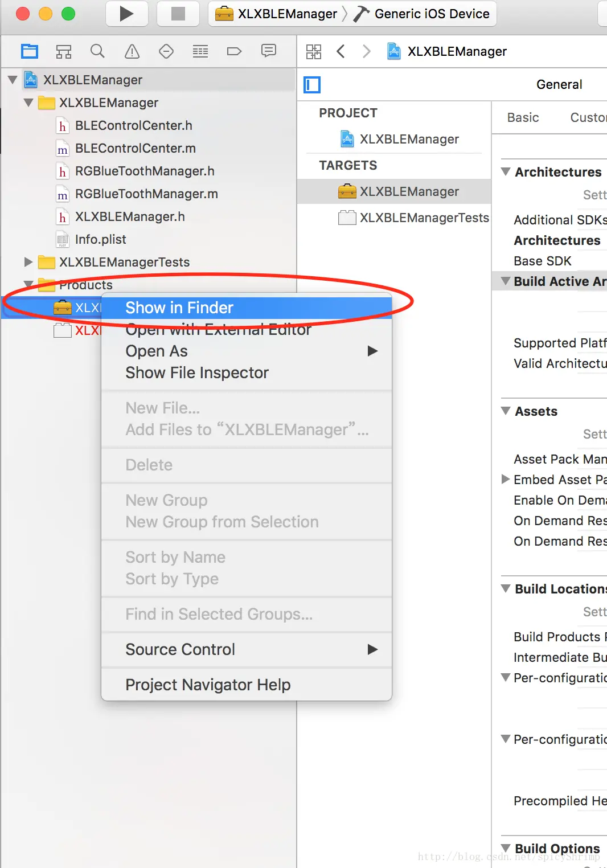
Task: Select XLXBLEManager scheme in toolbar
Action: 277,14
